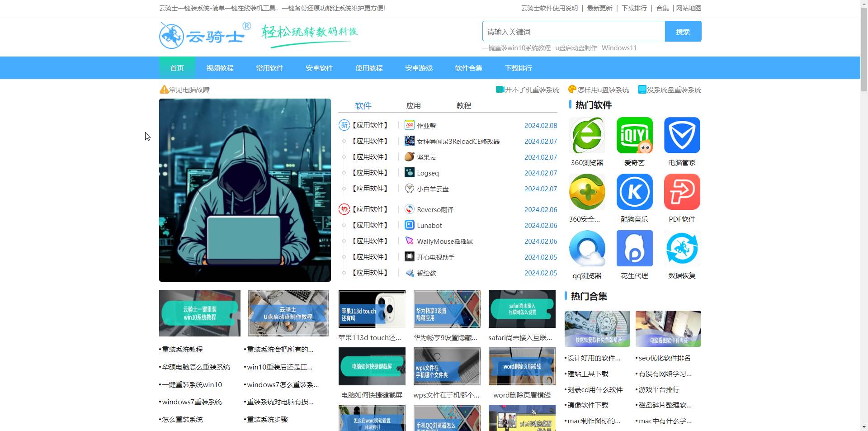The height and width of the screenshot is (431, 868).
Task: Open 常用软件 in the navigation bar
Action: [x=270, y=68]
